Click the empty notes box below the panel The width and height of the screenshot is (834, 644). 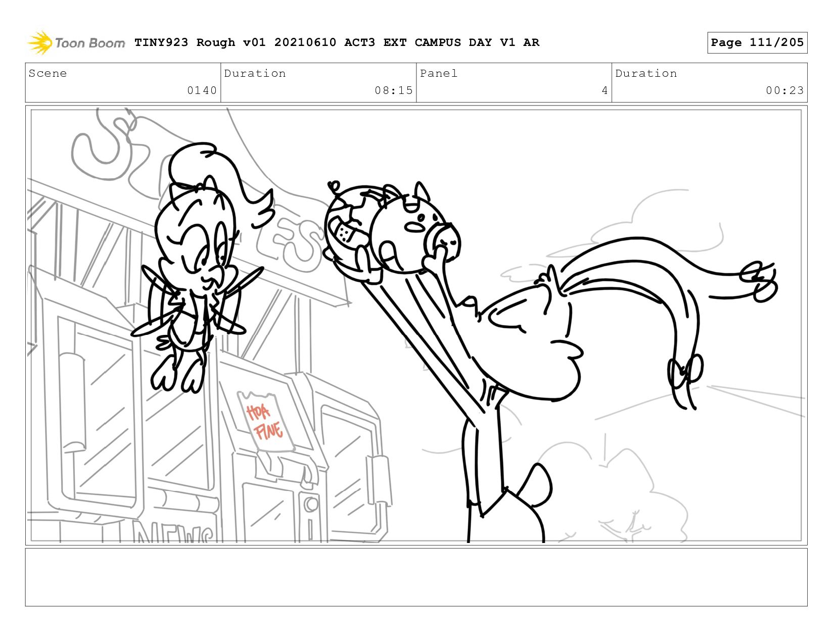[x=416, y=577]
